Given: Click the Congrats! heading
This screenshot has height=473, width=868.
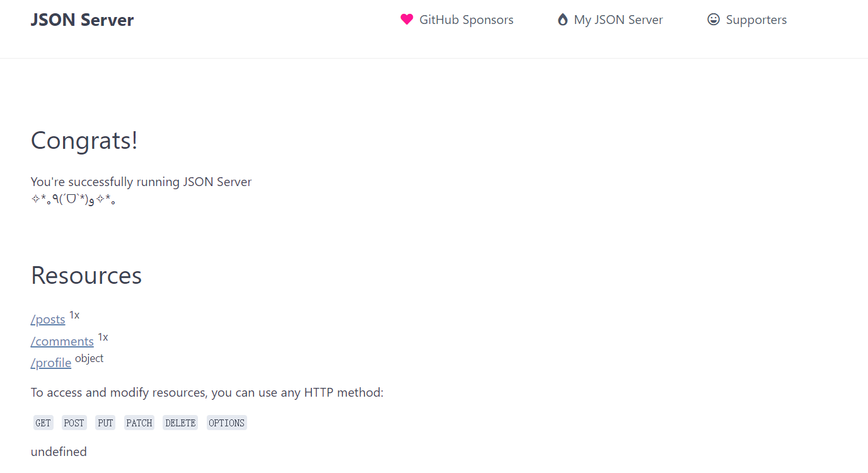Looking at the screenshot, I should tap(84, 141).
